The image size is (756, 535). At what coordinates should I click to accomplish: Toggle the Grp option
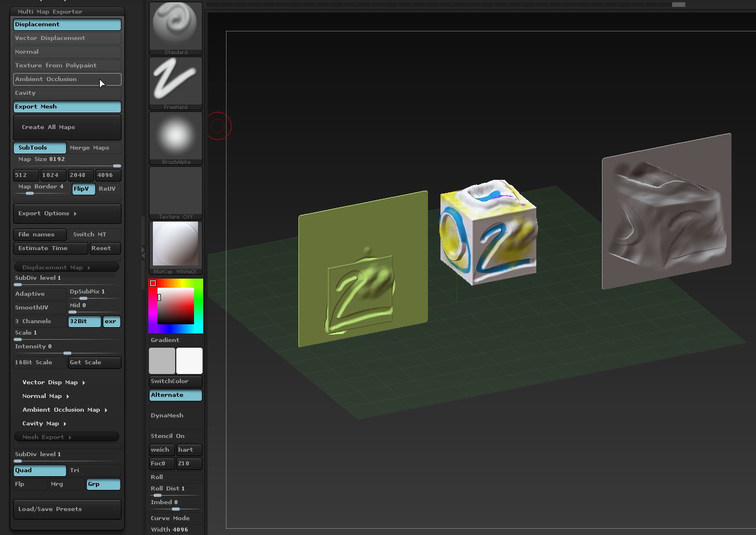103,484
